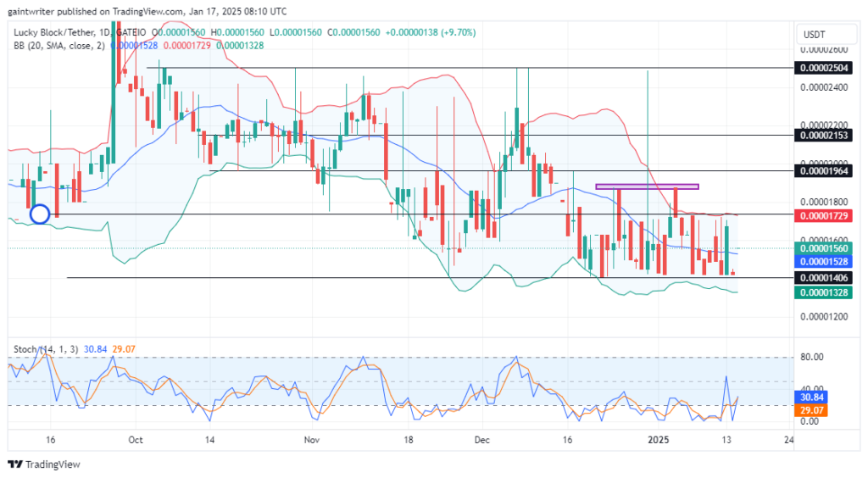Click the blue 0.00001528 price axis label
Image resolution: width=868 pixels, height=478 pixels.
[x=824, y=262]
